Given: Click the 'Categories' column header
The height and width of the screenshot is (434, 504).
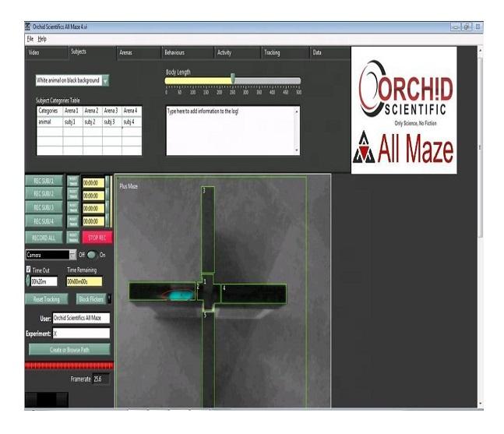Looking at the screenshot, I should coord(50,111).
